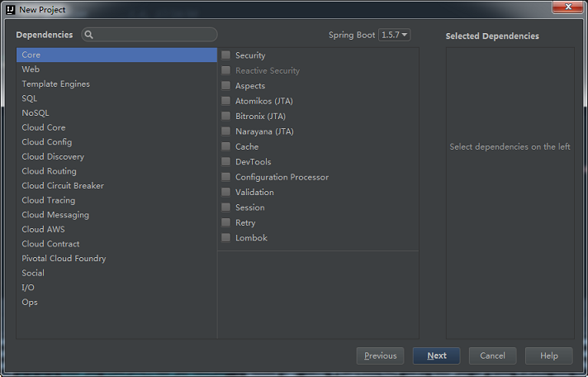Open the I/O category
This screenshot has height=377, width=588.
tap(116, 288)
